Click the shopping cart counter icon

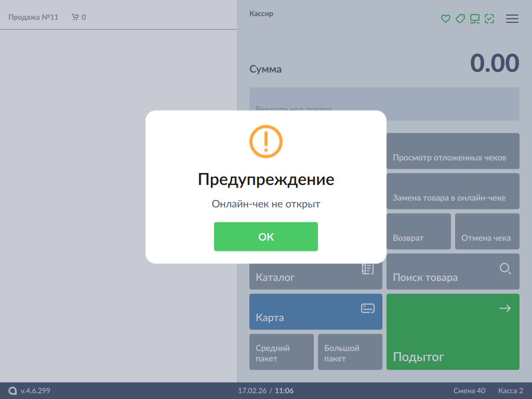[x=75, y=17]
